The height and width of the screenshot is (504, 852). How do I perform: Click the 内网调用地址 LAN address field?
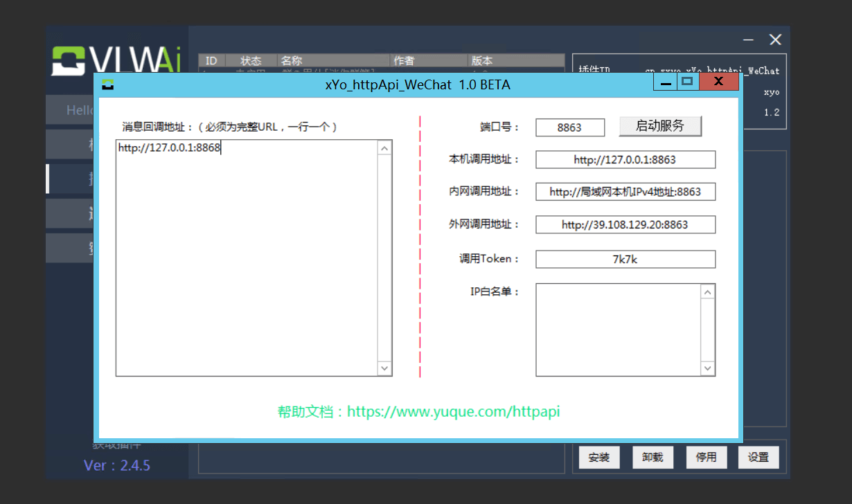click(624, 192)
